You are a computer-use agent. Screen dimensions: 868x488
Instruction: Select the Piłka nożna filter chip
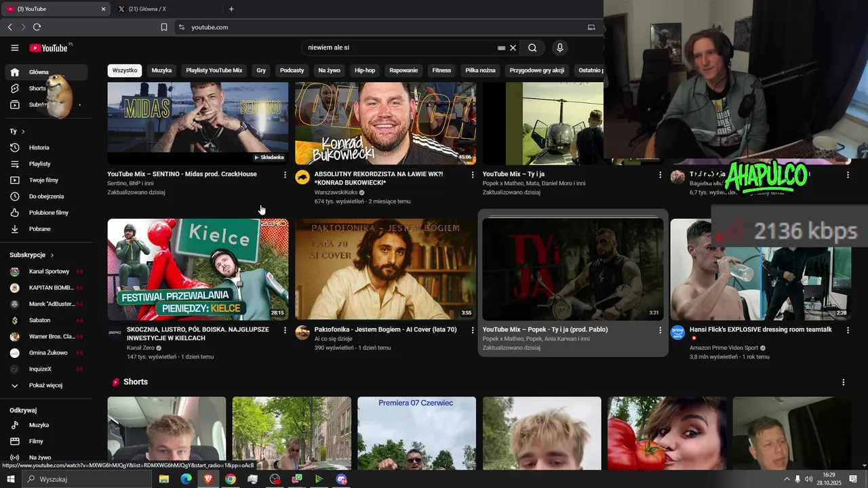(x=480, y=70)
